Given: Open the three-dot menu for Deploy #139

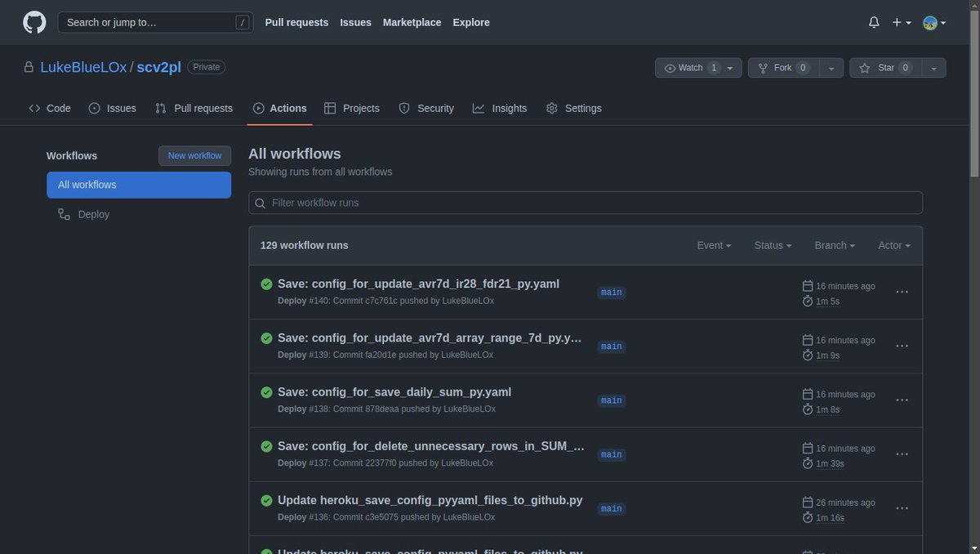Looking at the screenshot, I should click(902, 346).
